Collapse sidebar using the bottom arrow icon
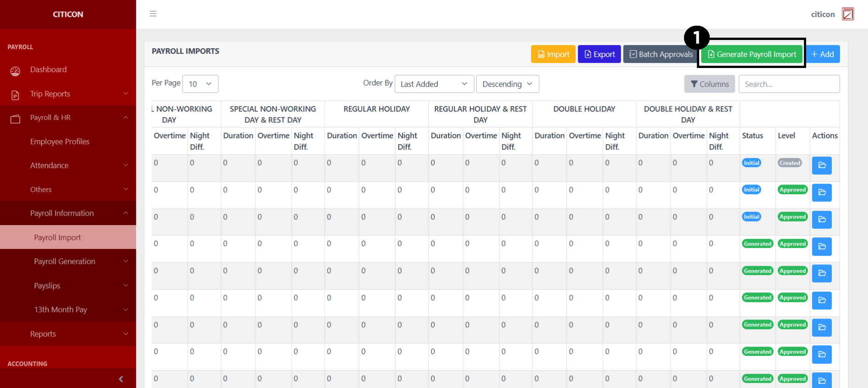The height and width of the screenshot is (388, 868). click(121, 379)
